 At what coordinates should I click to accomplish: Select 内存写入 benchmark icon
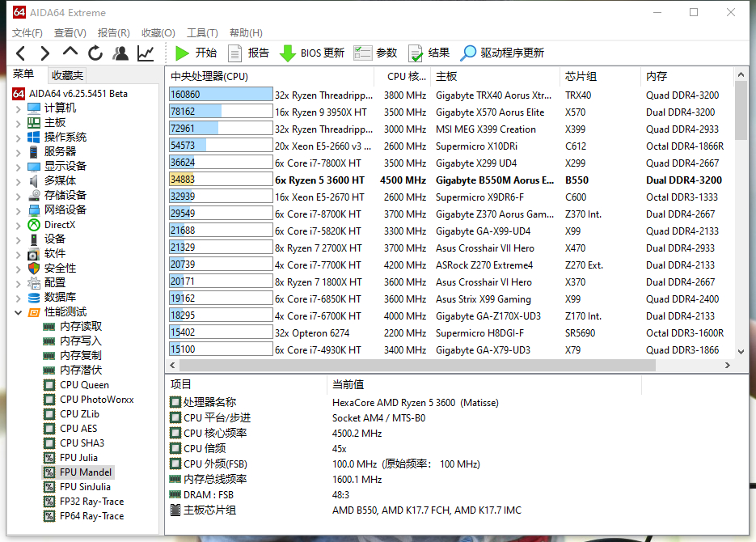click(x=49, y=341)
